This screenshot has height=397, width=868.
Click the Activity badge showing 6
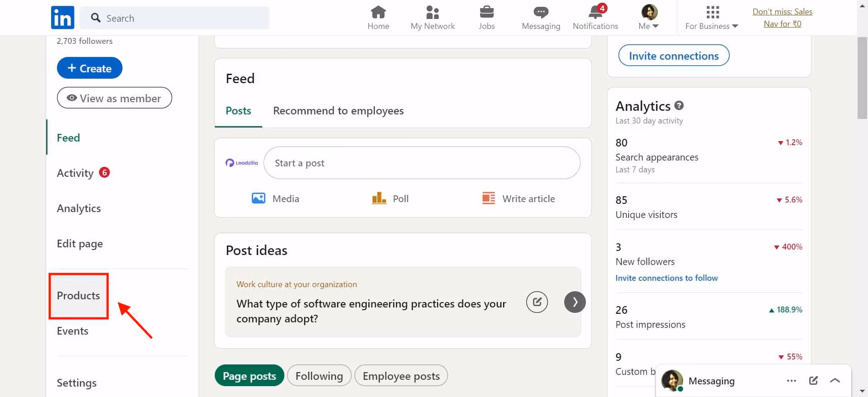(x=104, y=172)
